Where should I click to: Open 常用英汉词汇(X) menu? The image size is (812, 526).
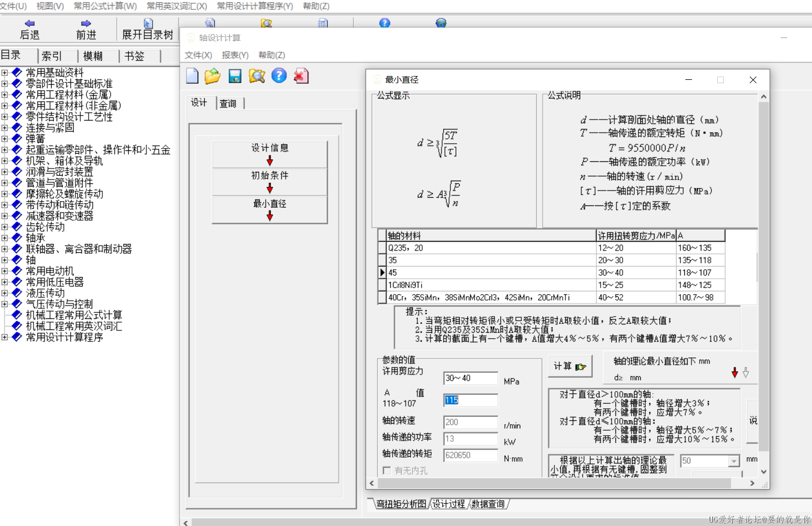point(177,6)
